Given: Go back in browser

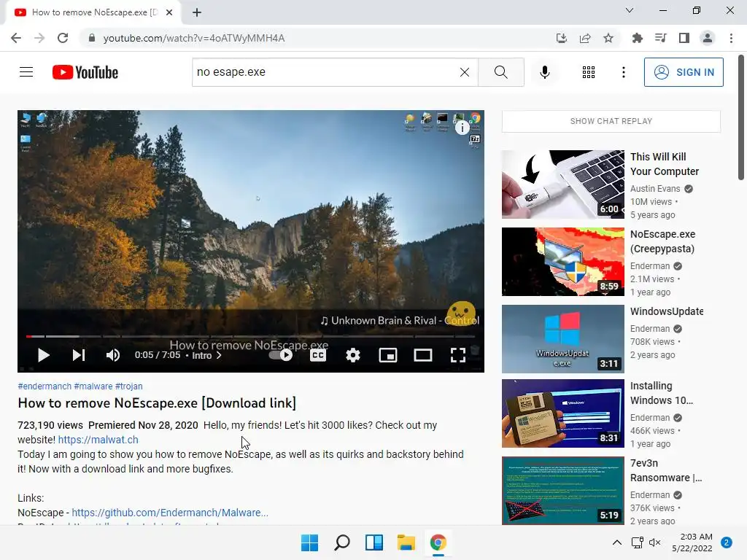Looking at the screenshot, I should point(16,38).
